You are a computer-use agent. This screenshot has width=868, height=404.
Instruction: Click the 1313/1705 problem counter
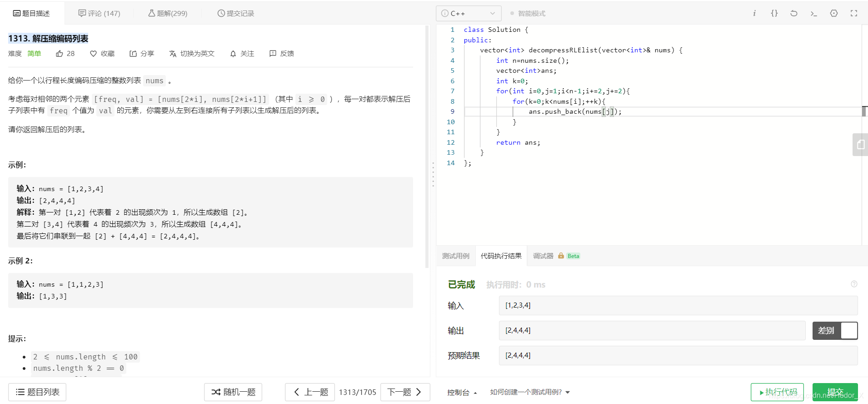pyautogui.click(x=358, y=392)
